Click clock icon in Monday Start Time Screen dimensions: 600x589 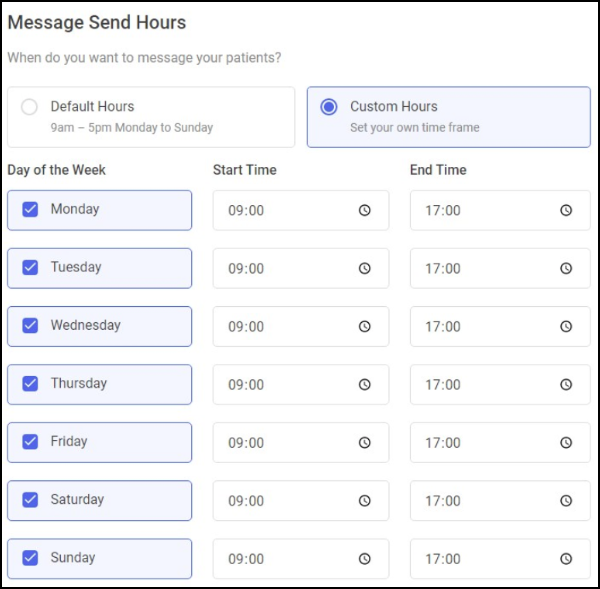[365, 211]
